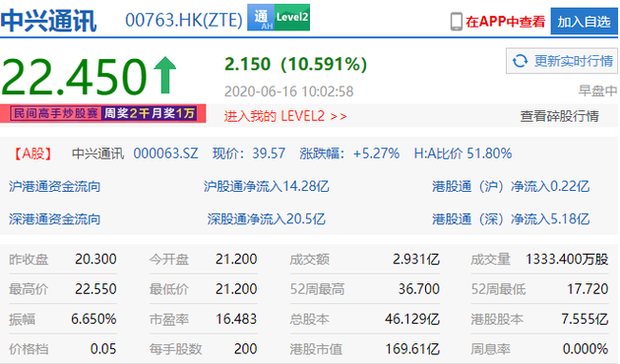This screenshot has height=364, width=620.
Task: Click the 通 AH badge icon
Action: [x=261, y=18]
